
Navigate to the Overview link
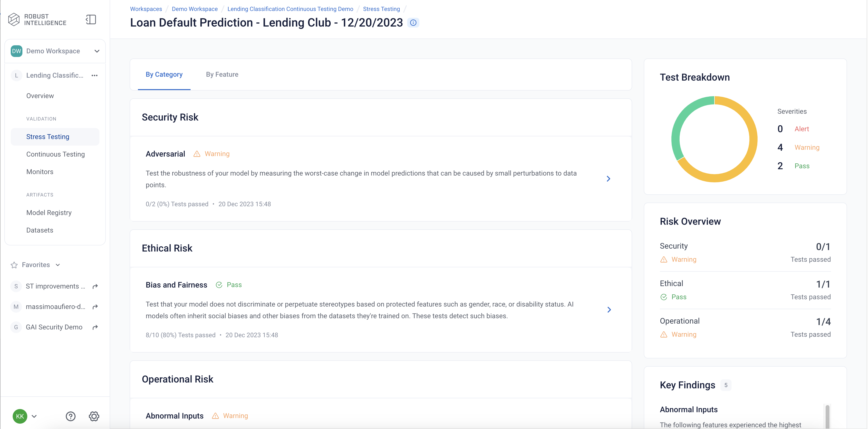(x=39, y=96)
